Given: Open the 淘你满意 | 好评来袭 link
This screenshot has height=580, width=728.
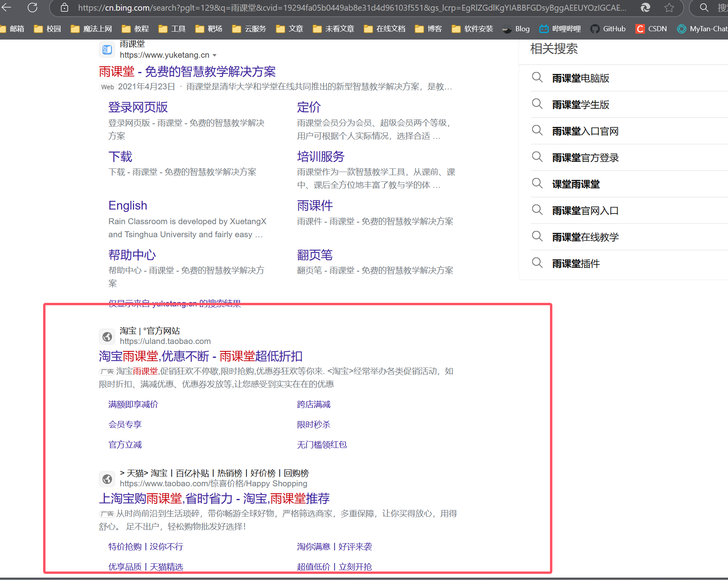Looking at the screenshot, I should point(334,547).
